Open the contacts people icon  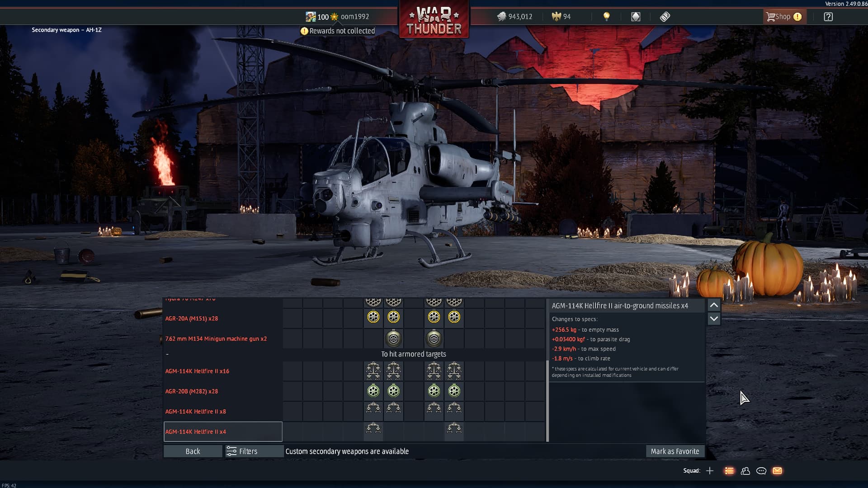(745, 471)
